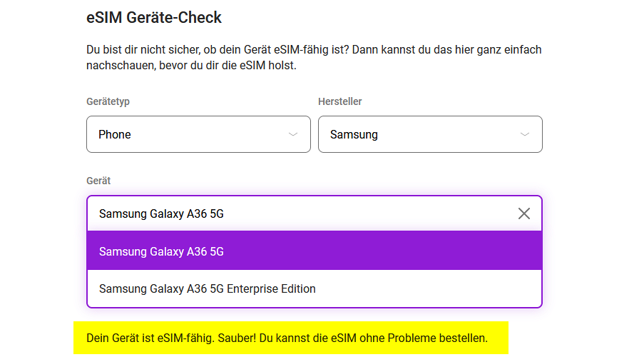The height and width of the screenshot is (362, 644).
Task: Click the Gerätetyp field label
Action: point(108,101)
